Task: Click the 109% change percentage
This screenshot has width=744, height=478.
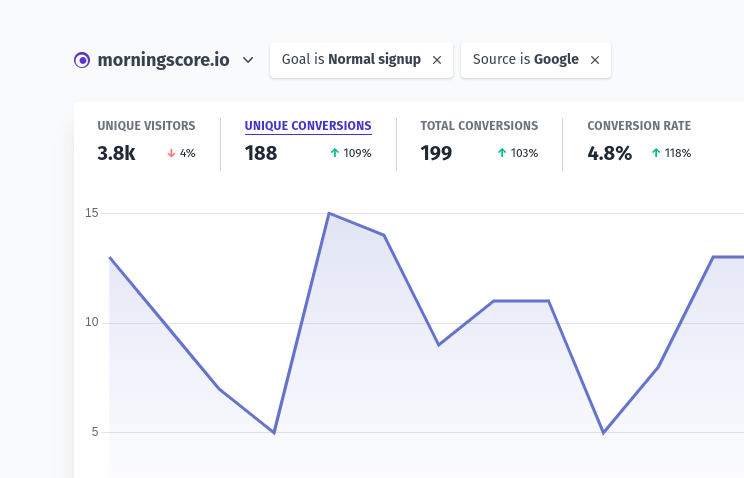Action: click(357, 153)
